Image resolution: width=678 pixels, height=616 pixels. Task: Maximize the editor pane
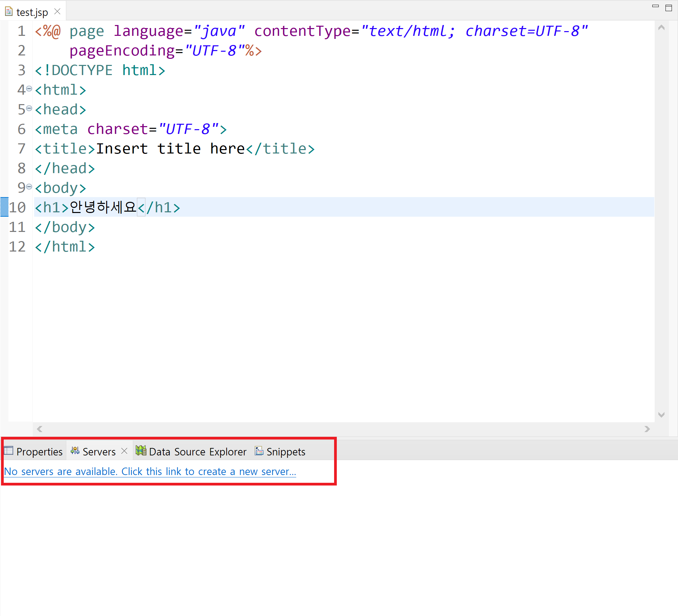pyautogui.click(x=669, y=8)
